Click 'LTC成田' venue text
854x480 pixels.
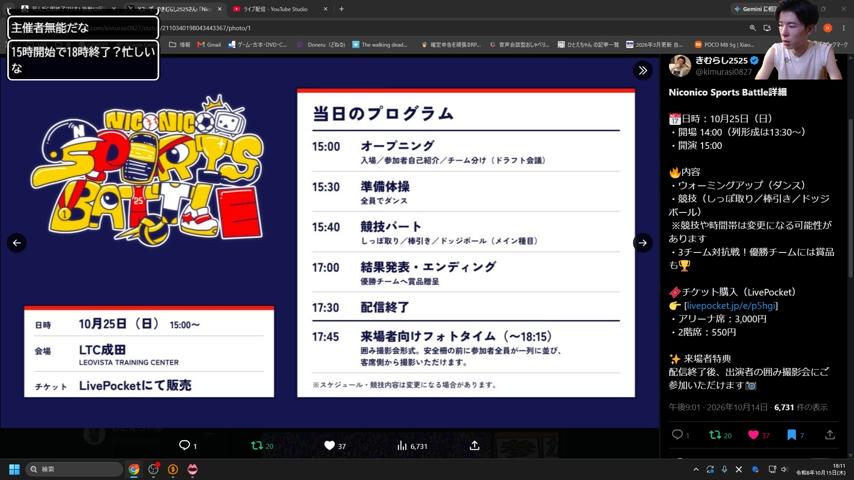(x=102, y=349)
